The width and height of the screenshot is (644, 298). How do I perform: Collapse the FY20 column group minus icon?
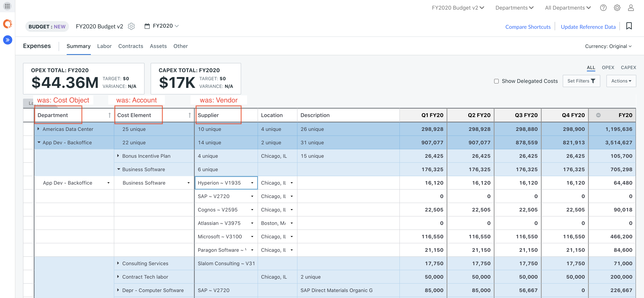click(598, 115)
